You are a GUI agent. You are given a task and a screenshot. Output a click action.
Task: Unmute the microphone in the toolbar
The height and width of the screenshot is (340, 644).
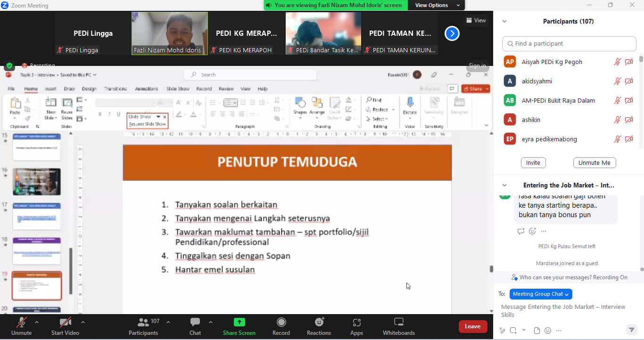[x=21, y=323]
